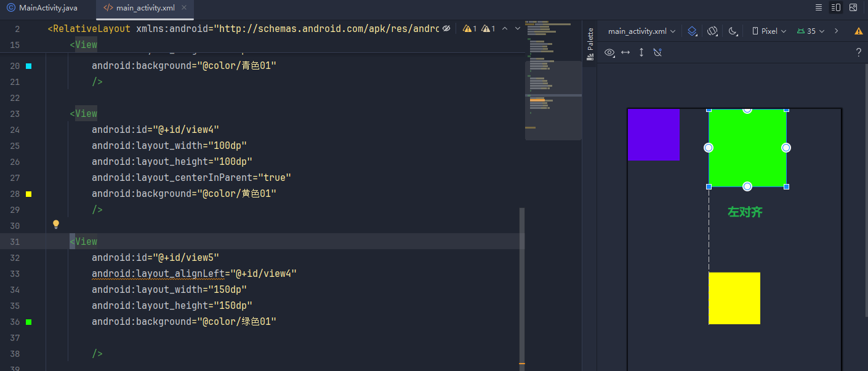
Task: Click right-side handle of green view
Action: (x=786, y=148)
